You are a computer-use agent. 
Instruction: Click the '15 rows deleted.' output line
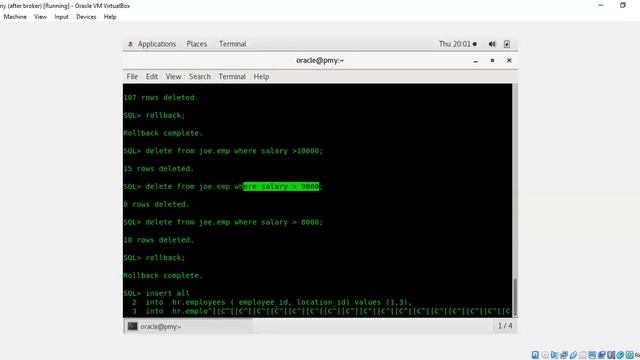pyautogui.click(x=158, y=169)
